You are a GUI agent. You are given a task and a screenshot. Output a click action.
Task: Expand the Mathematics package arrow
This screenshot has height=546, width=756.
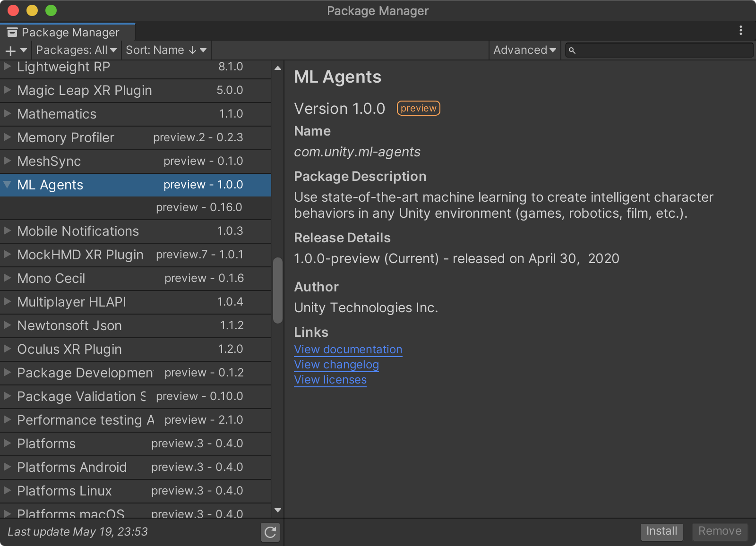[x=7, y=113]
